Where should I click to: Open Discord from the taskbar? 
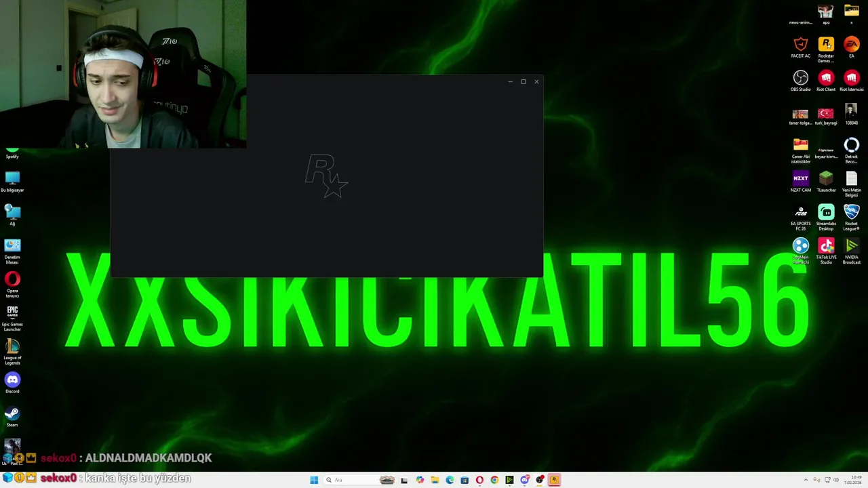tap(525, 480)
